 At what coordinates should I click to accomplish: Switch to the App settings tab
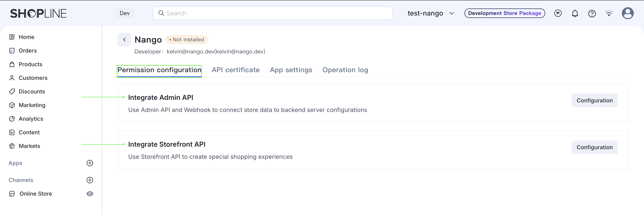[x=291, y=70]
